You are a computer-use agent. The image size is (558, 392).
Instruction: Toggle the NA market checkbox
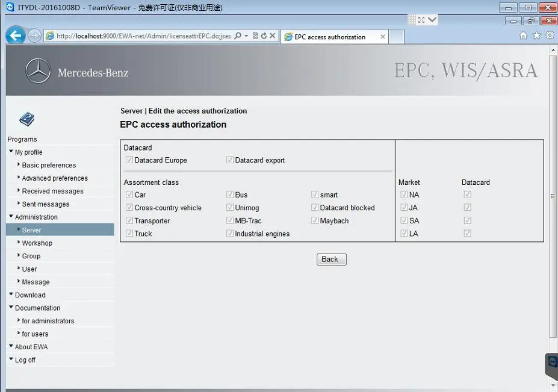click(404, 194)
